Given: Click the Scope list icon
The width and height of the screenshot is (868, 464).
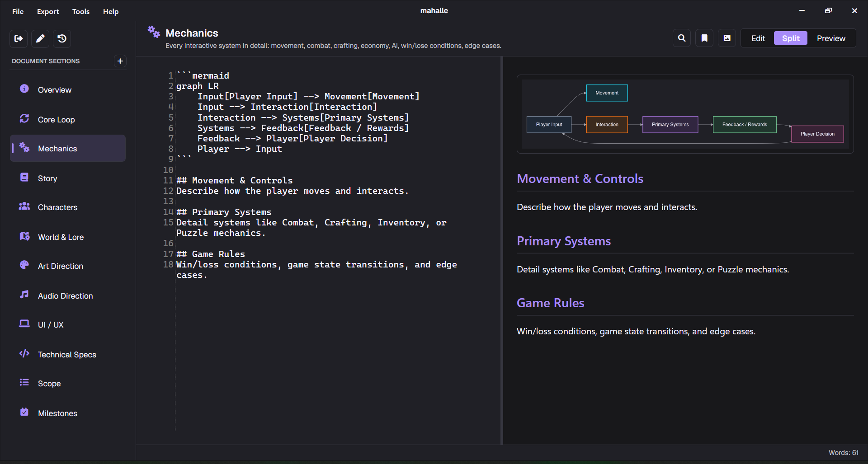Looking at the screenshot, I should [x=24, y=383].
